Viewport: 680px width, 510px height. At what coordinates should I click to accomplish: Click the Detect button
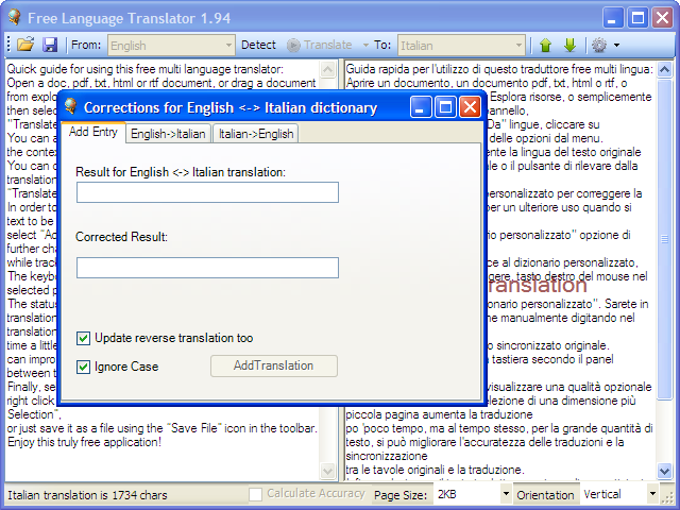[258, 45]
